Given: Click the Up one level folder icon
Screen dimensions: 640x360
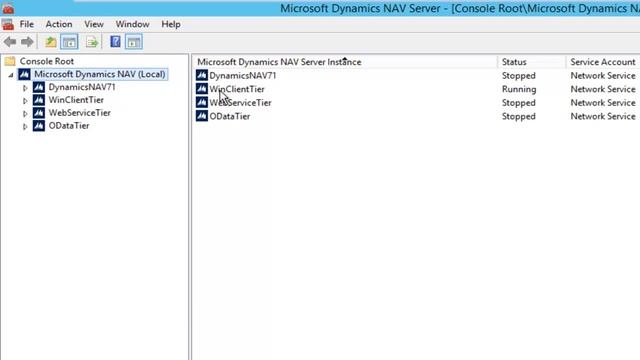Looking at the screenshot, I should [x=51, y=42].
